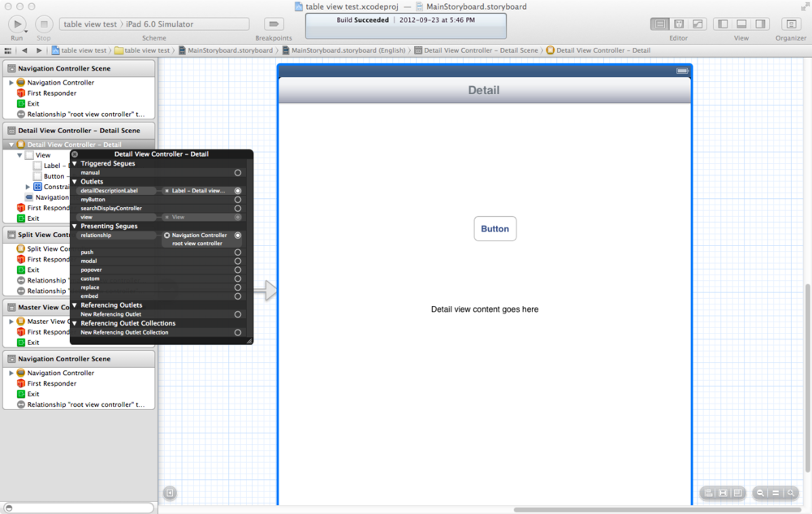Collapse the Triggered Segues section
This screenshot has width=812, height=514.
(x=75, y=164)
